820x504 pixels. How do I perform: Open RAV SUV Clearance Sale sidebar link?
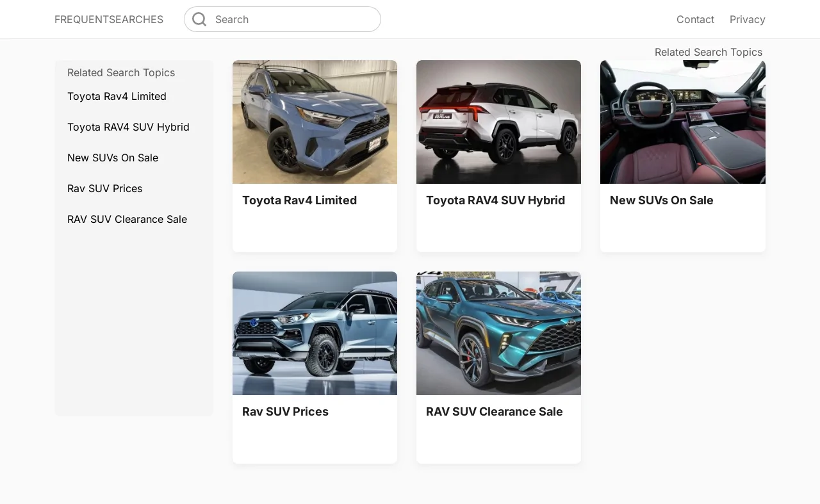pyautogui.click(x=127, y=219)
